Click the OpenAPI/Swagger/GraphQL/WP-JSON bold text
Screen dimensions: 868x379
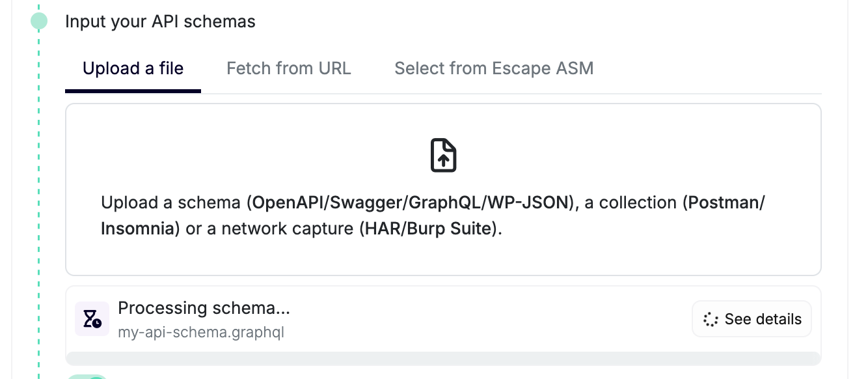412,203
